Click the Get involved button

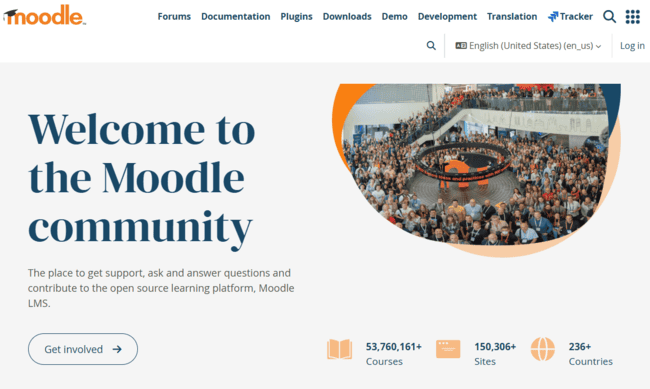click(83, 349)
